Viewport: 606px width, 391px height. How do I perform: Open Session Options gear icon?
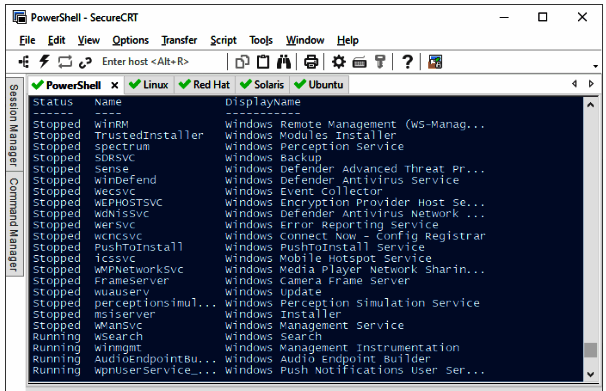[x=339, y=62]
